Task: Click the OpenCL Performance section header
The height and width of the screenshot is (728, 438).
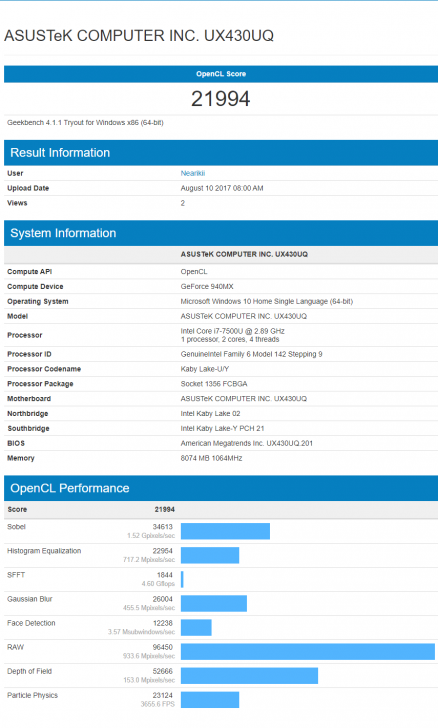Action: (x=221, y=488)
